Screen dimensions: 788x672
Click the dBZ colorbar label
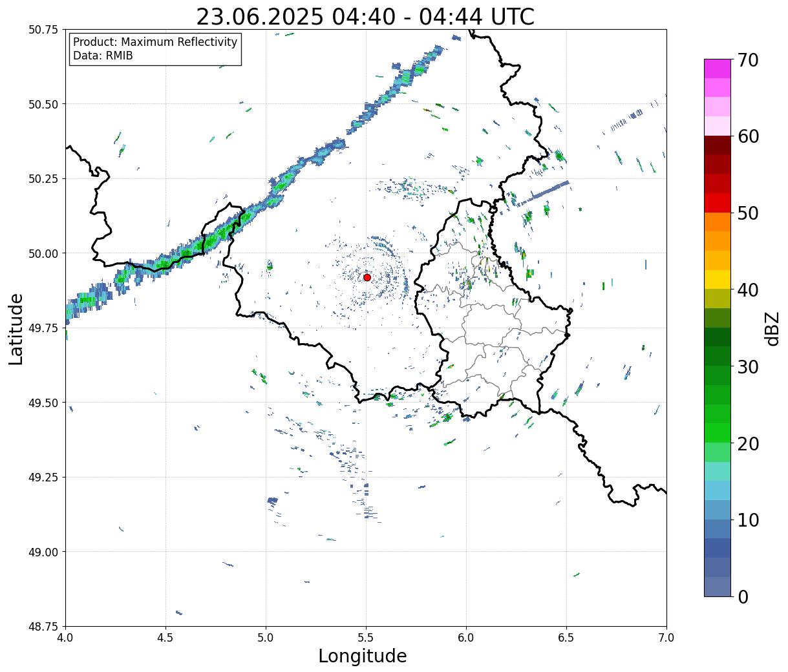click(772, 328)
